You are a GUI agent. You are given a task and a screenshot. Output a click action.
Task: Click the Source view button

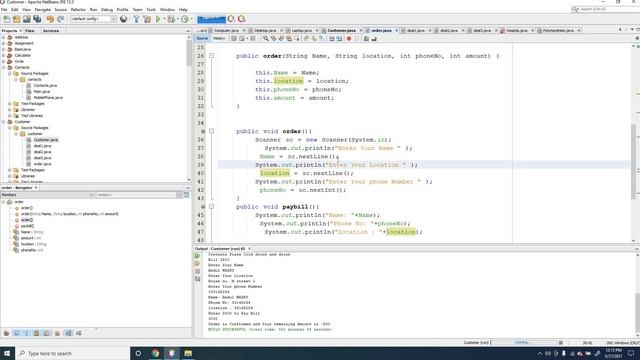[202, 38]
